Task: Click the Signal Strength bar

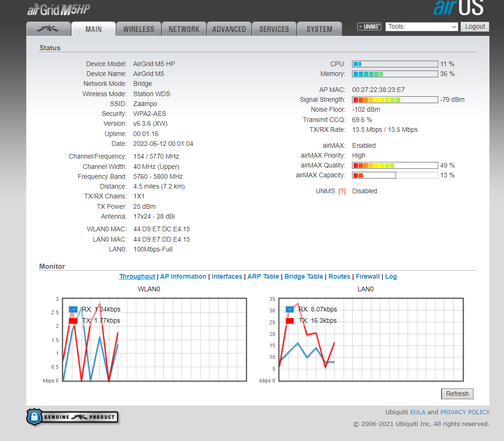Action: pyautogui.click(x=395, y=99)
